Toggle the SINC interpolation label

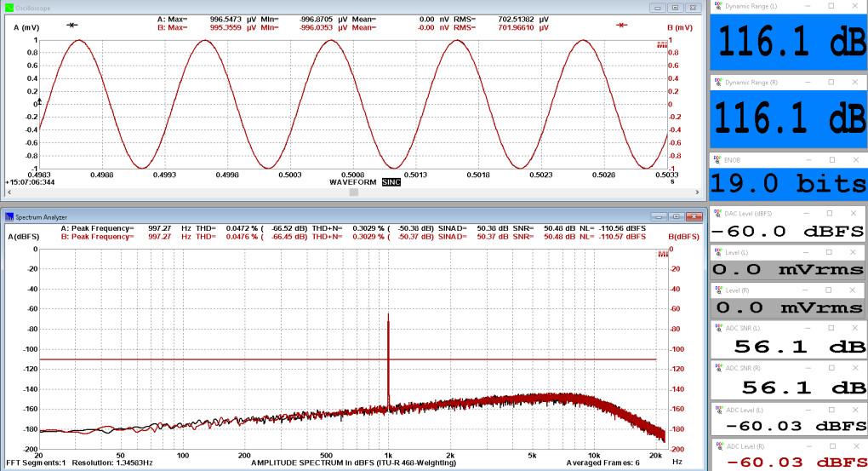coord(391,182)
